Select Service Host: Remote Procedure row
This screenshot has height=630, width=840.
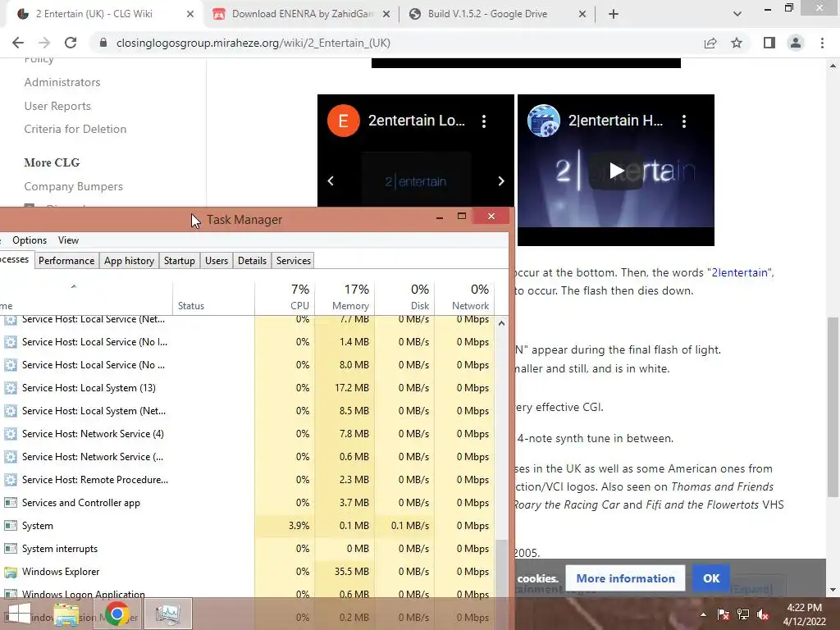pyautogui.click(x=246, y=480)
